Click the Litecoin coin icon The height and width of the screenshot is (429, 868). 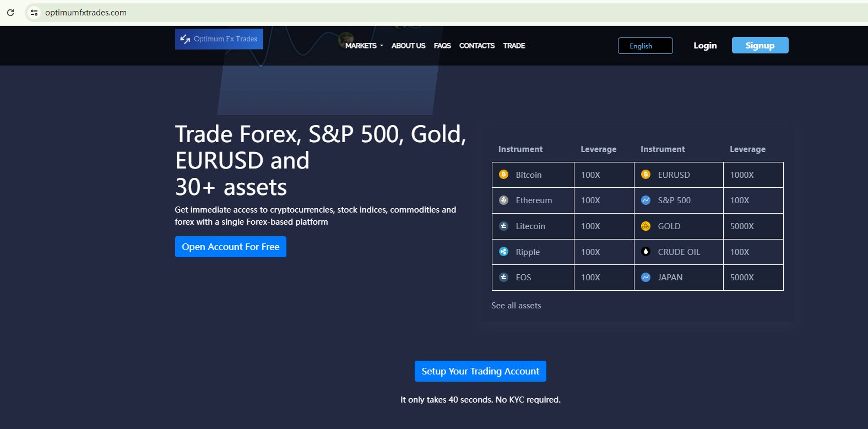pos(503,226)
